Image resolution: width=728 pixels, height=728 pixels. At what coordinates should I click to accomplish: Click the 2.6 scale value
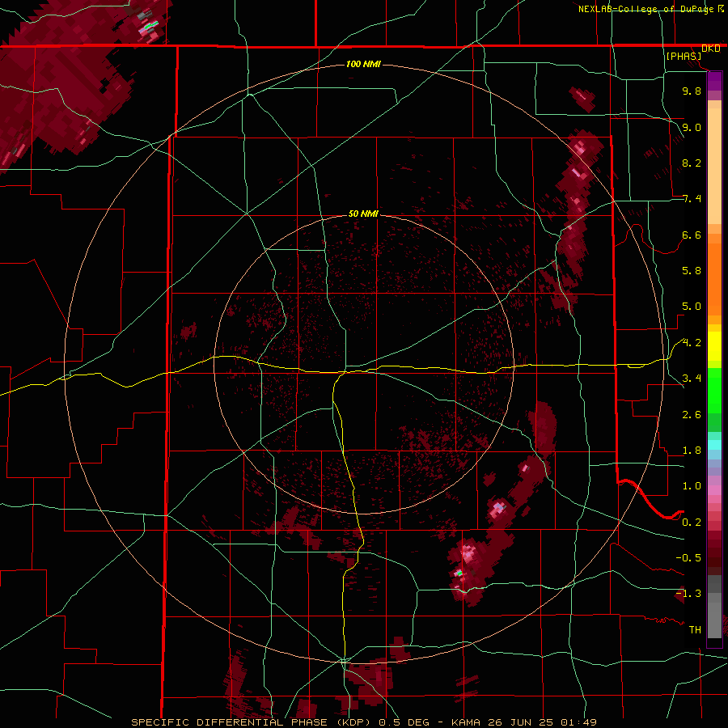[692, 415]
